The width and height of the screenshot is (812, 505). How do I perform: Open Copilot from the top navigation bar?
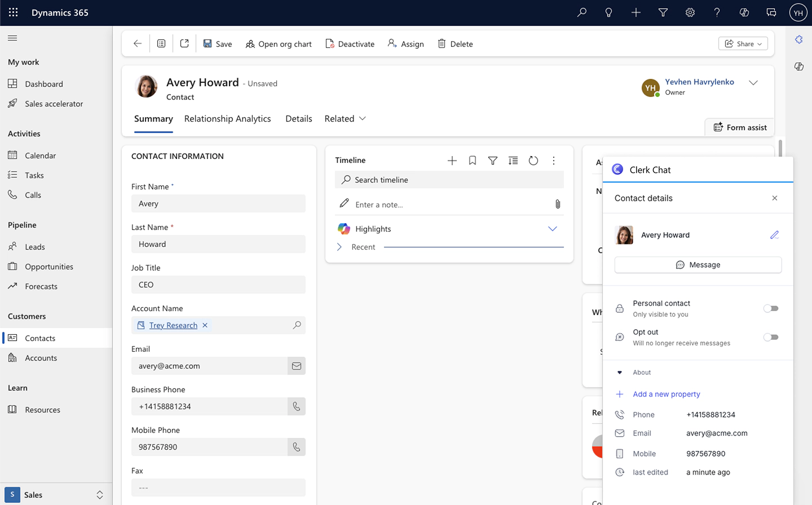(744, 12)
